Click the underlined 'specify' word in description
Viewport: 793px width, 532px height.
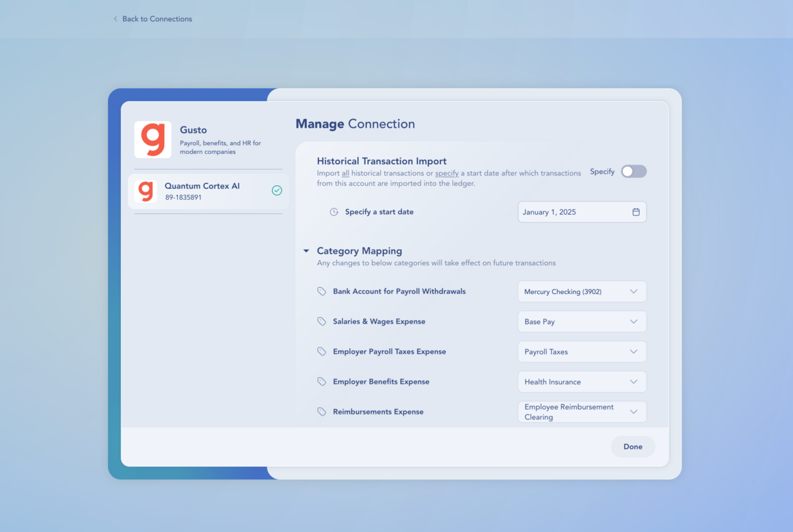tap(446, 173)
